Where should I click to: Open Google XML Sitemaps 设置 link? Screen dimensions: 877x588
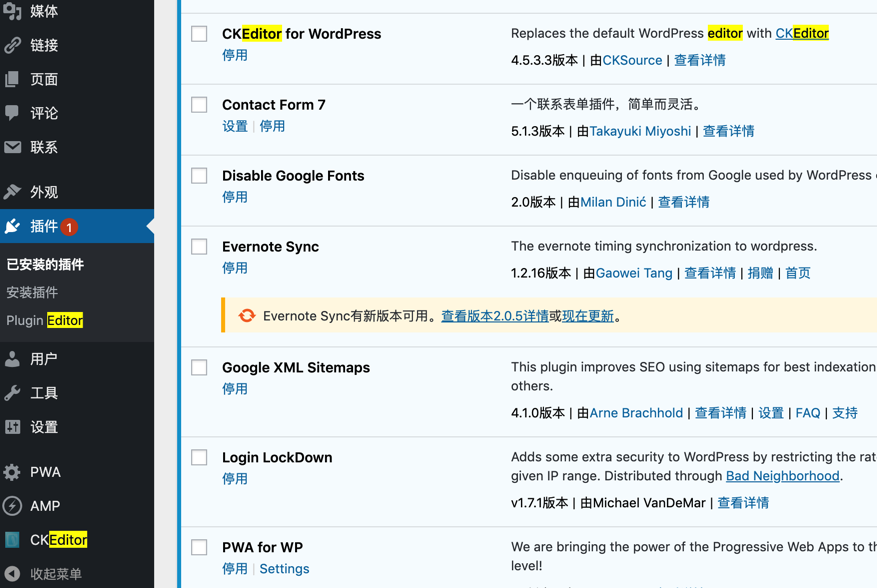point(771,413)
